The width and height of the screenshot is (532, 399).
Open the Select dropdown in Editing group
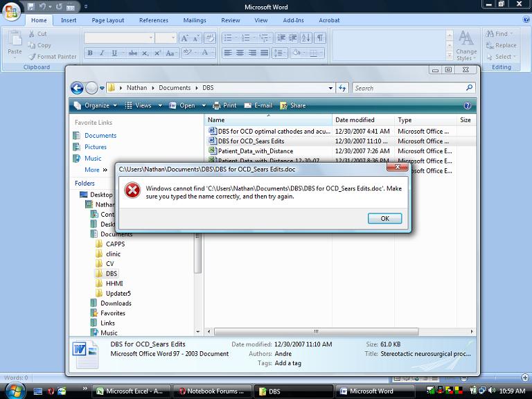(501, 57)
